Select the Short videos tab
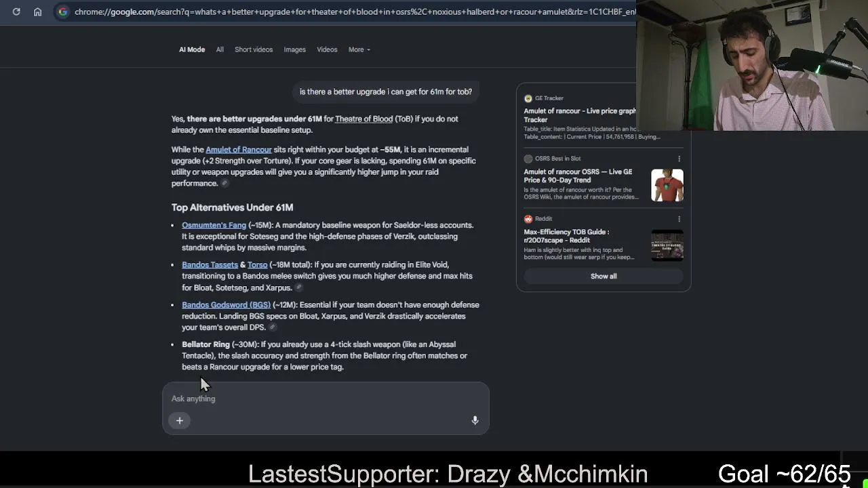 point(254,49)
